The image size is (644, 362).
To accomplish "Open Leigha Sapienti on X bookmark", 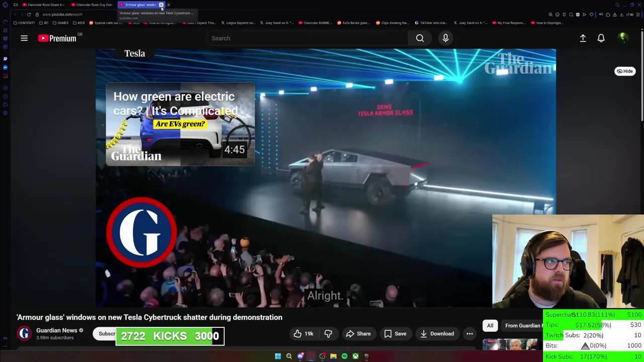I will 238,23.
